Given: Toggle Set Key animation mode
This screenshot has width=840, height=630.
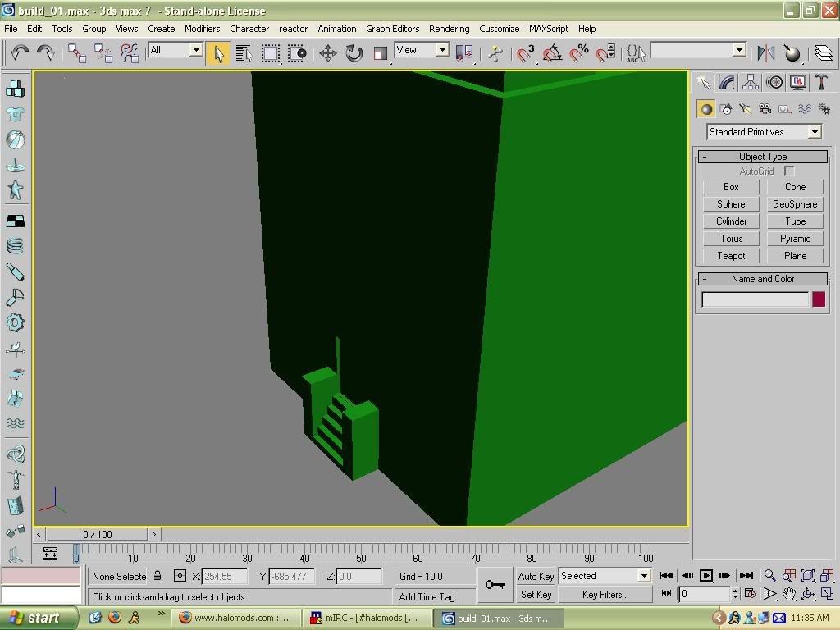Looking at the screenshot, I should [x=536, y=595].
